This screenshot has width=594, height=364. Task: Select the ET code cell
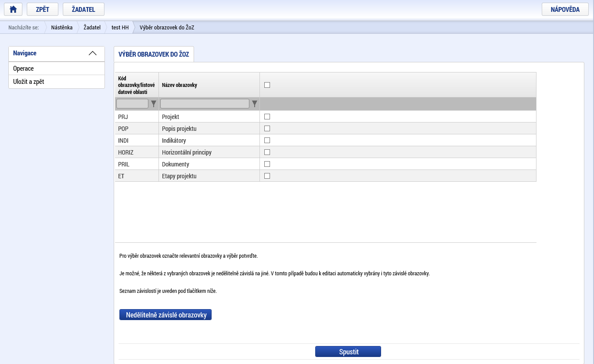137,176
